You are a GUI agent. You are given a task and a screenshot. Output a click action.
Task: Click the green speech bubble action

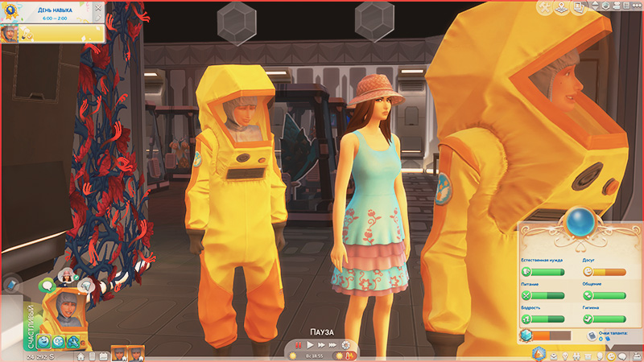(x=47, y=286)
